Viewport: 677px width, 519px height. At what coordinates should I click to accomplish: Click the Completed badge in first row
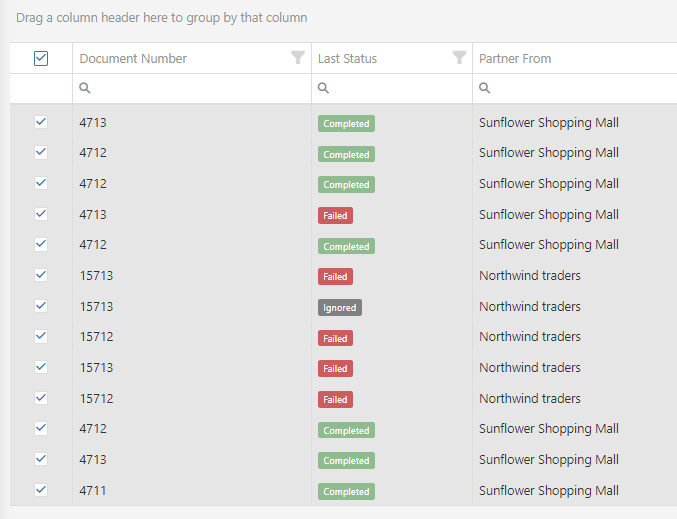[346, 124]
